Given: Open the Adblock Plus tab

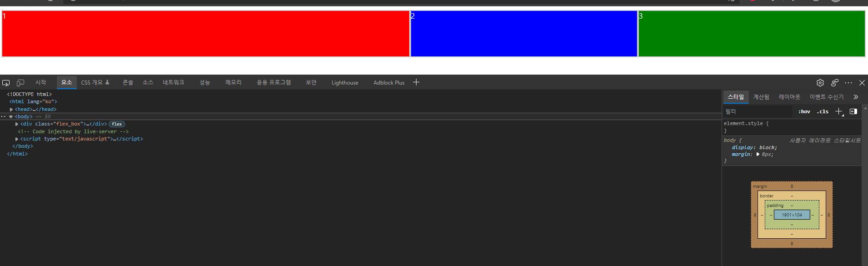Looking at the screenshot, I should pos(389,83).
